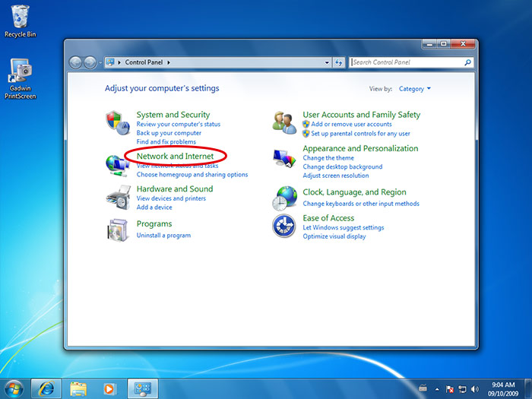Viewport: 532px width, 399px height.
Task: Click Change the theme
Action: tap(328, 158)
